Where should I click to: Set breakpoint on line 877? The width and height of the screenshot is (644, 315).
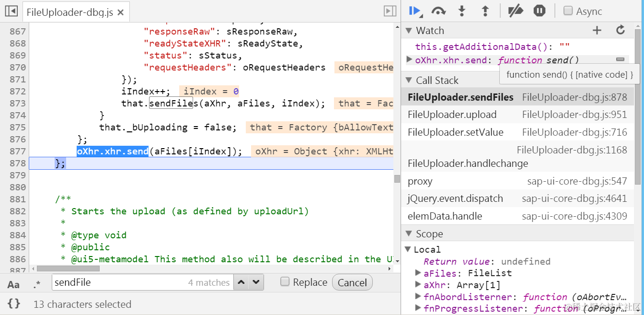click(18, 152)
